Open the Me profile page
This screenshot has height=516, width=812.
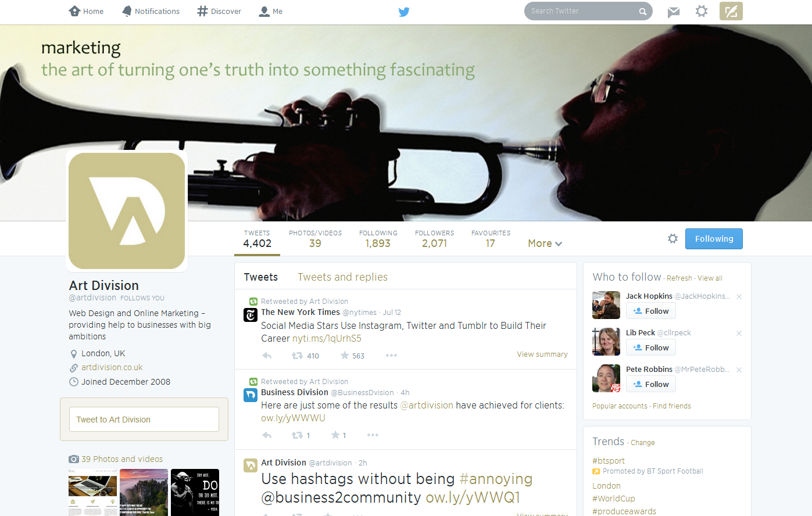click(271, 11)
